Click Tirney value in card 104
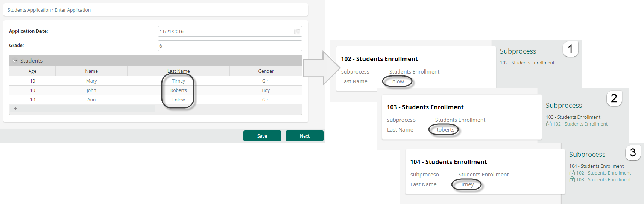This screenshot has width=644, height=204. pyautogui.click(x=466, y=184)
